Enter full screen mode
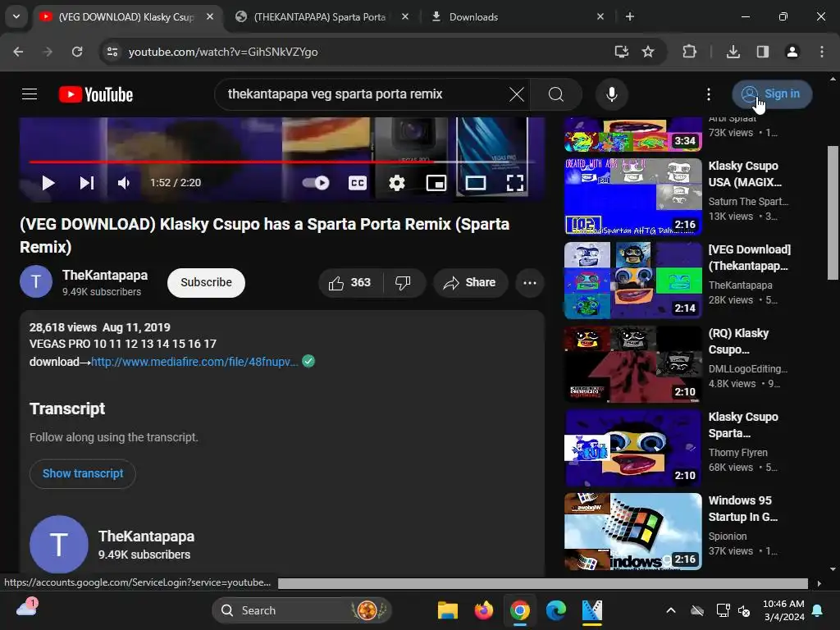The height and width of the screenshot is (630, 840). coord(515,183)
